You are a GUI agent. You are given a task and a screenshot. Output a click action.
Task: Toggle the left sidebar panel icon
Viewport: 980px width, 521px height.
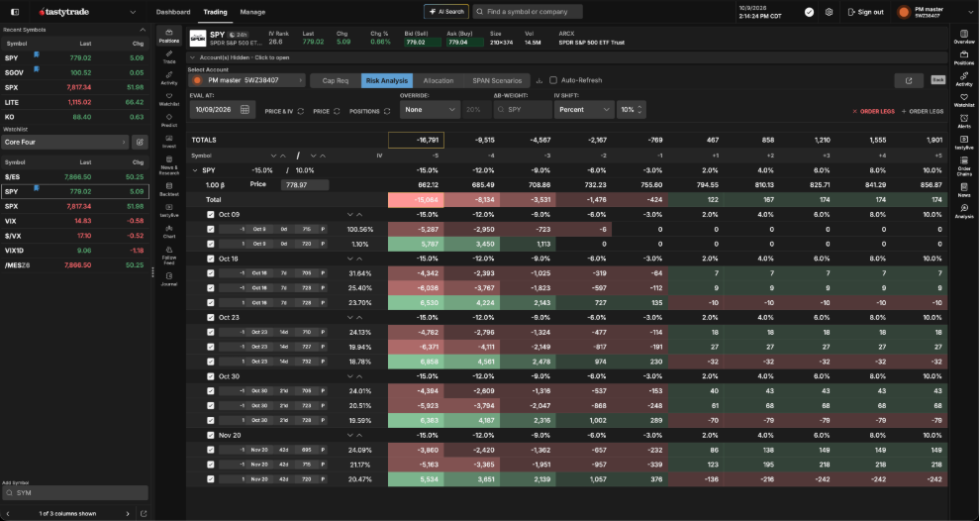(x=15, y=12)
